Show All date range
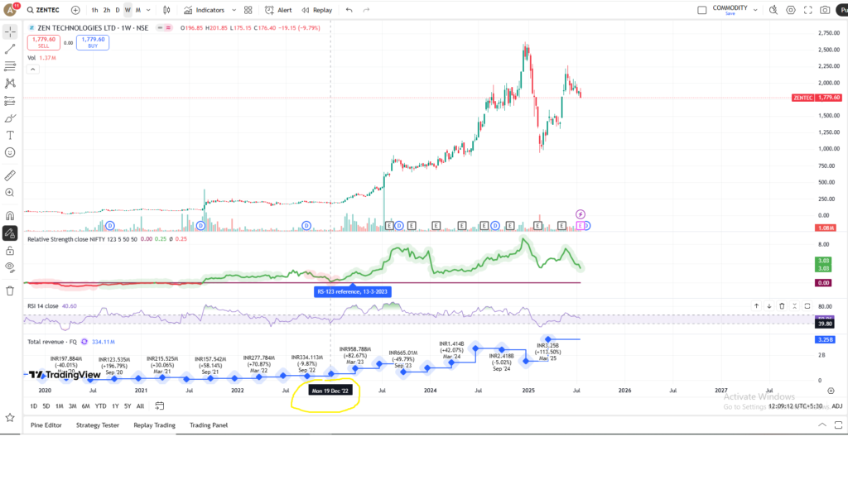Viewport: 848px width, 504px height. pyautogui.click(x=140, y=406)
